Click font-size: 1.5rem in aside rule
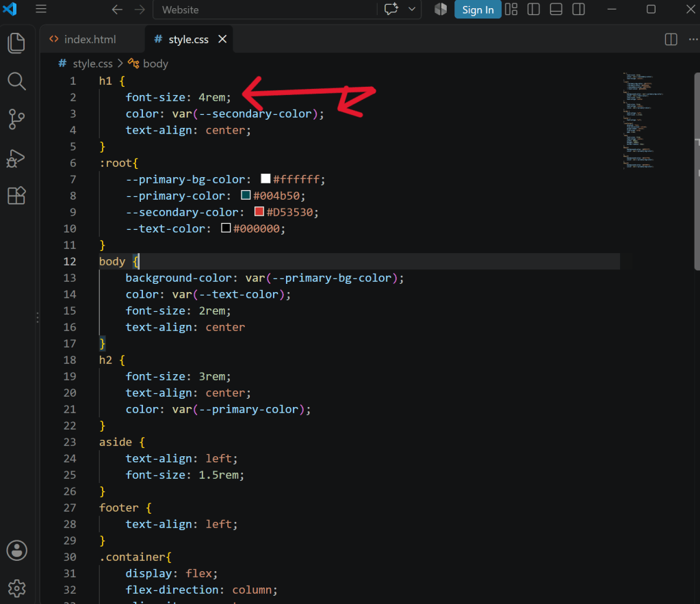This screenshot has height=604, width=700. tap(185, 475)
